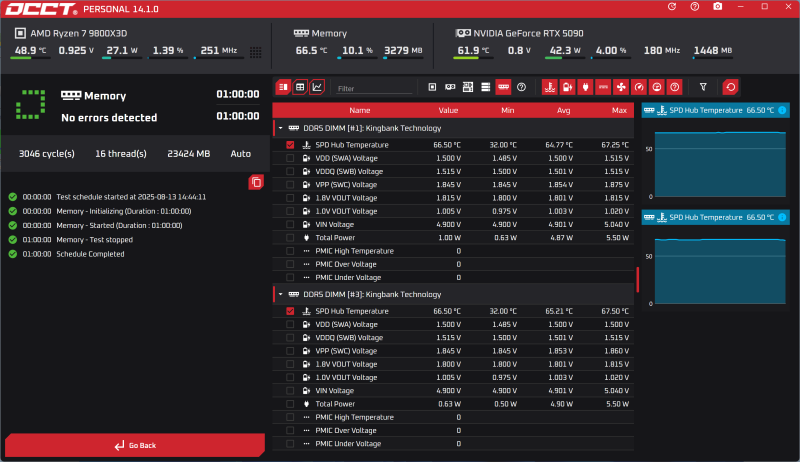Reset min/max values with refresh icon
800x462 pixels.
click(x=730, y=88)
